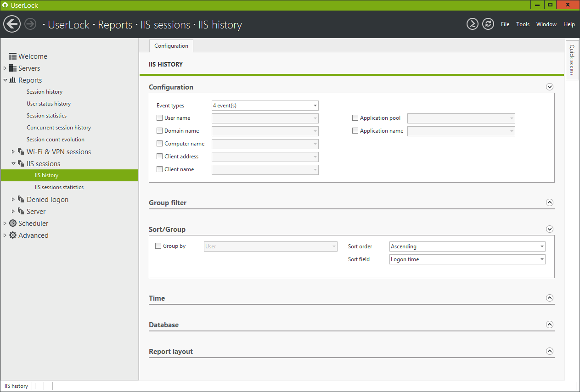580x392 pixels.
Task: Select IIS history in the sidebar tree
Action: 69,175
